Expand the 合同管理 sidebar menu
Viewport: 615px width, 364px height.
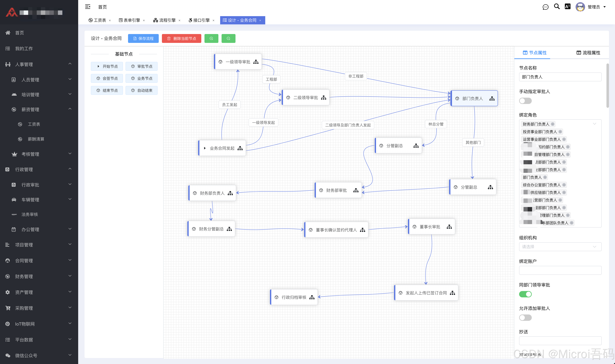[x=39, y=260]
